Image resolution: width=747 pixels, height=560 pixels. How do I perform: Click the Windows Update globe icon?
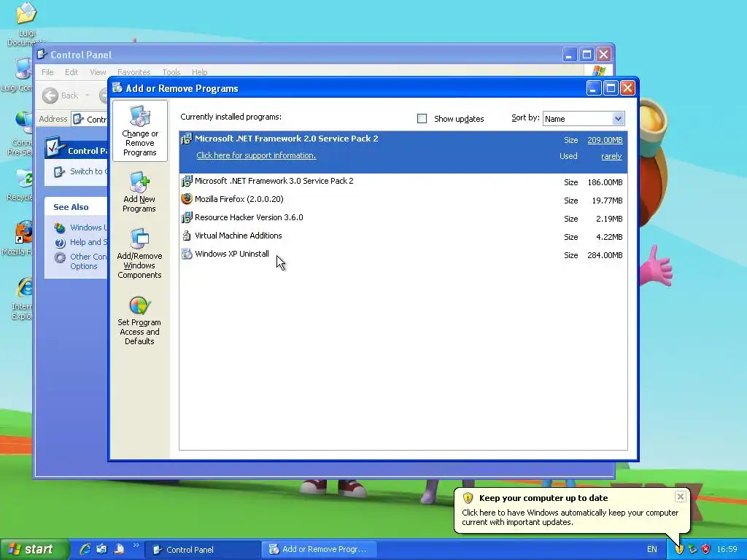click(x=60, y=227)
